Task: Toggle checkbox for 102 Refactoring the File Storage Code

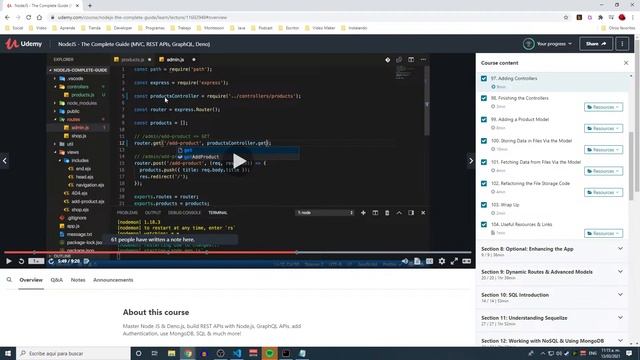Action: (x=484, y=184)
